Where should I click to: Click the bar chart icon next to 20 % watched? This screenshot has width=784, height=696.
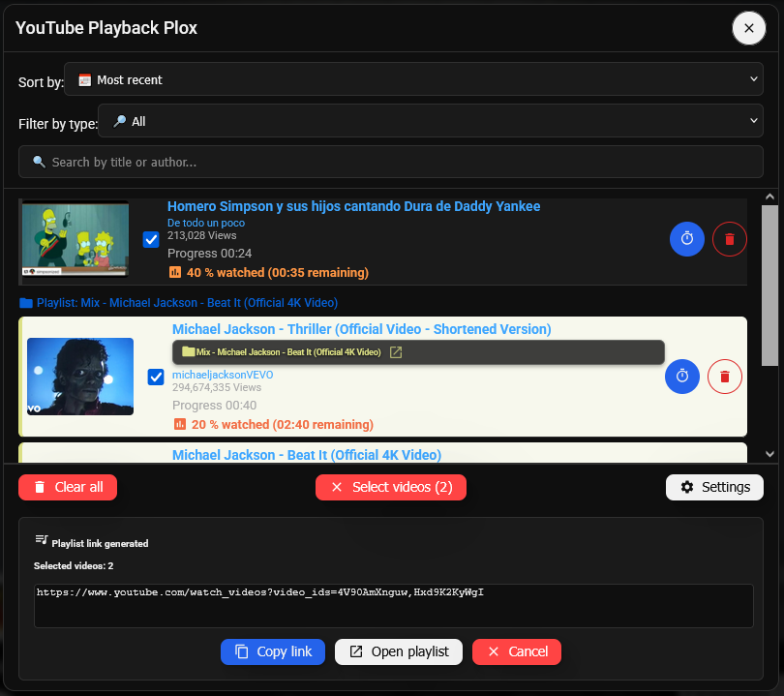coord(180,425)
